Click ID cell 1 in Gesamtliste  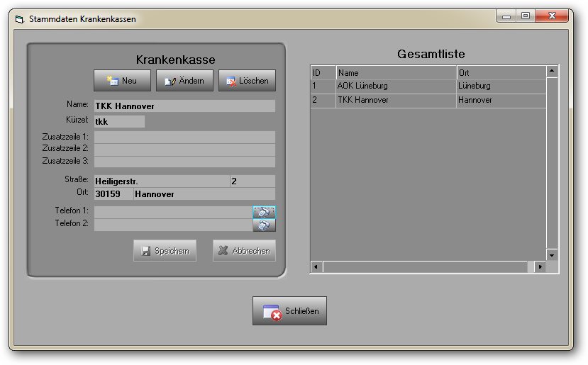[x=323, y=86]
